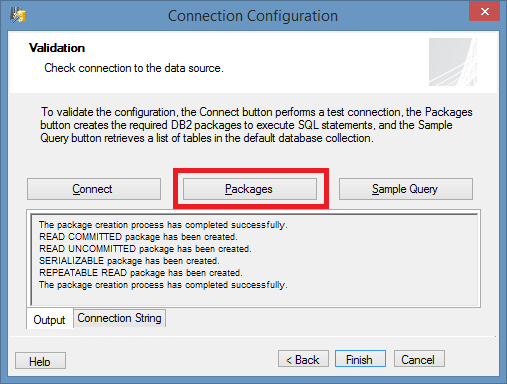The image size is (507, 384).
Task: Select 'SERIALIZABLE package has been created.' line
Action: pyautogui.click(x=129, y=261)
